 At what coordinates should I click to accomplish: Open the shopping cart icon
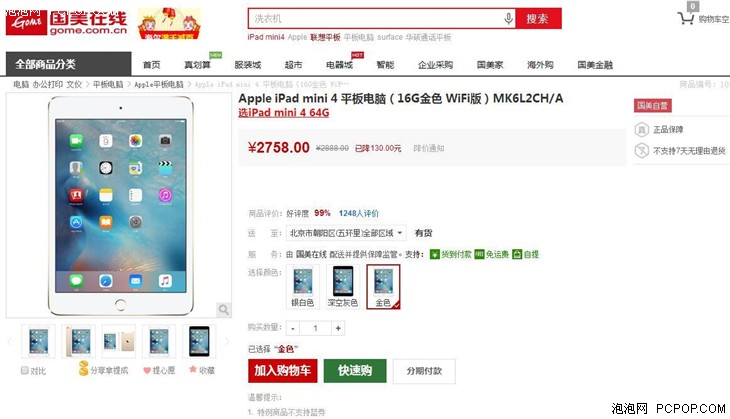pyautogui.click(x=685, y=18)
